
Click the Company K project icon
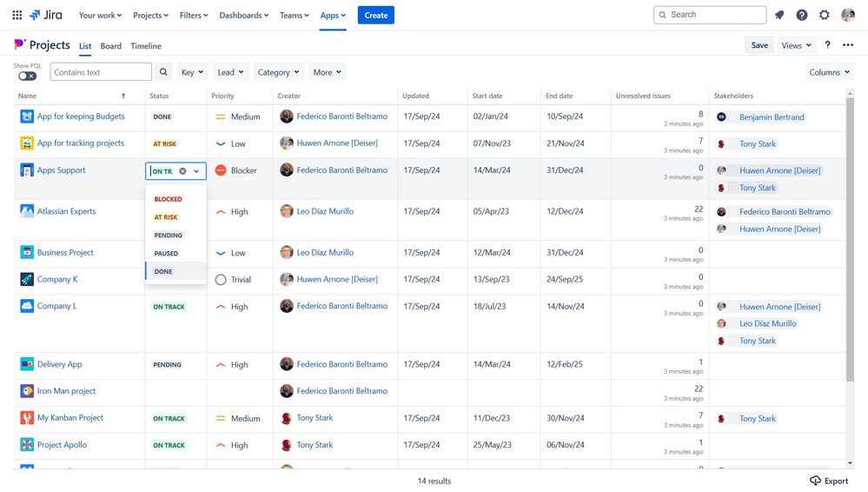pos(27,279)
